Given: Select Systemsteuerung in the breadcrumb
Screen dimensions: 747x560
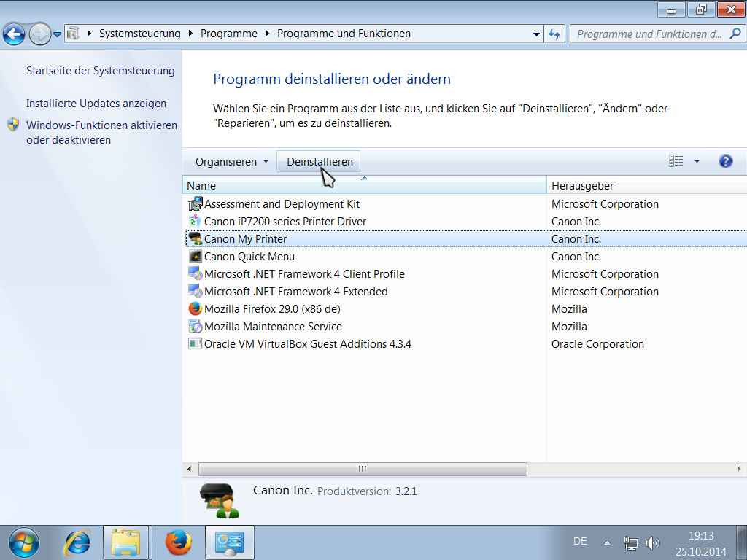Looking at the screenshot, I should point(139,34).
